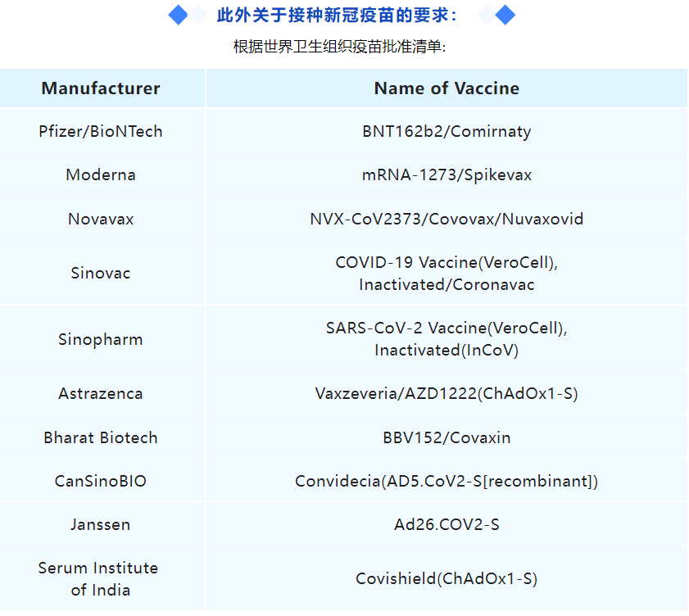Screen dimensions: 689x616
Task: Click the Name of Vaccine column header
Action: [446, 88]
